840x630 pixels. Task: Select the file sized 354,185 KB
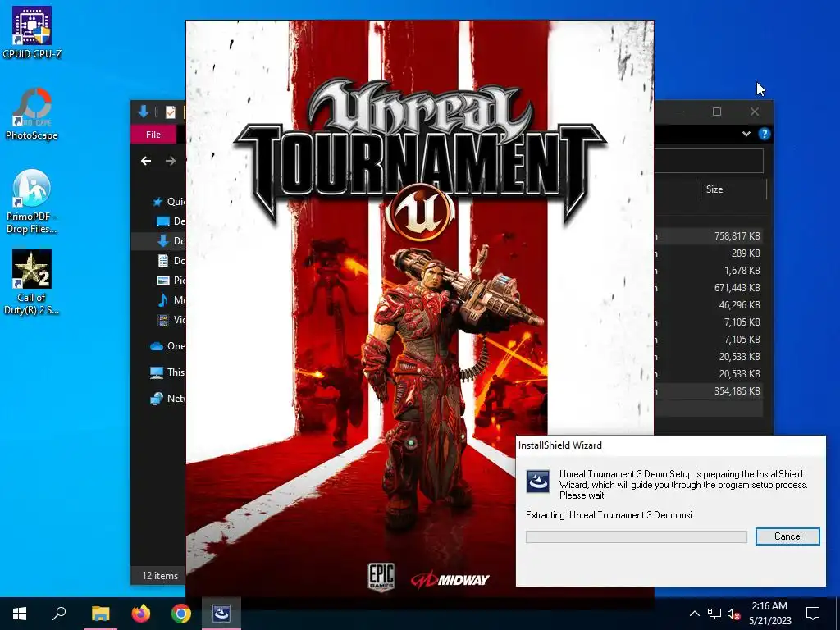709,391
